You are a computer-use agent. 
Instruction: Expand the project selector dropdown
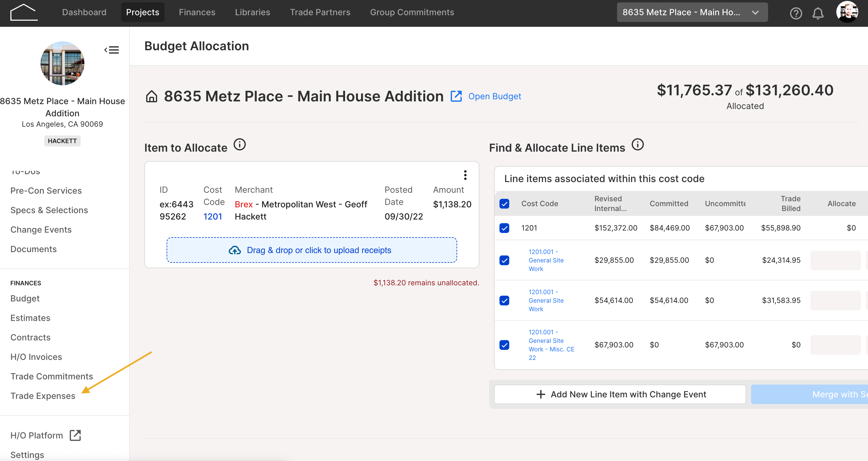pos(692,12)
